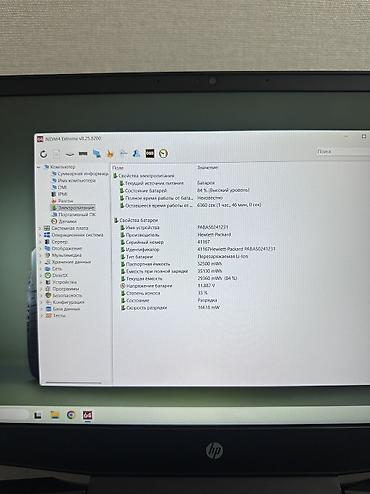This screenshot has height=494, width=370.
Task: Select the Разгон tree item
Action: (x=62, y=201)
